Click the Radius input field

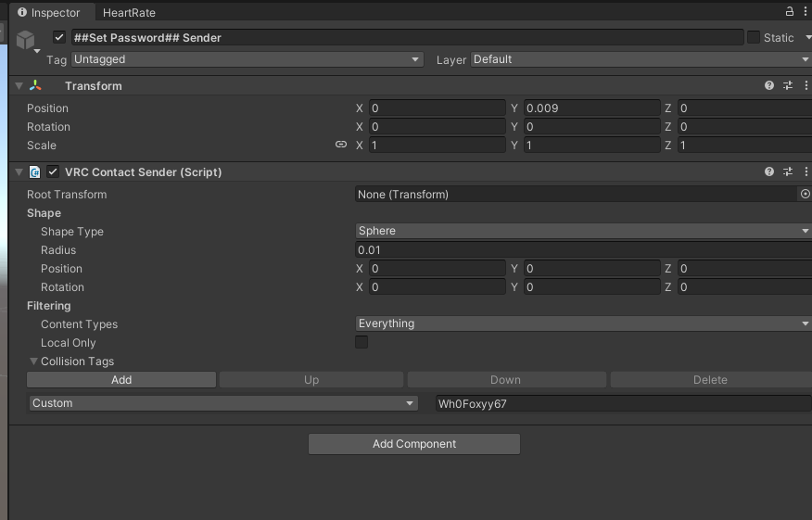584,250
